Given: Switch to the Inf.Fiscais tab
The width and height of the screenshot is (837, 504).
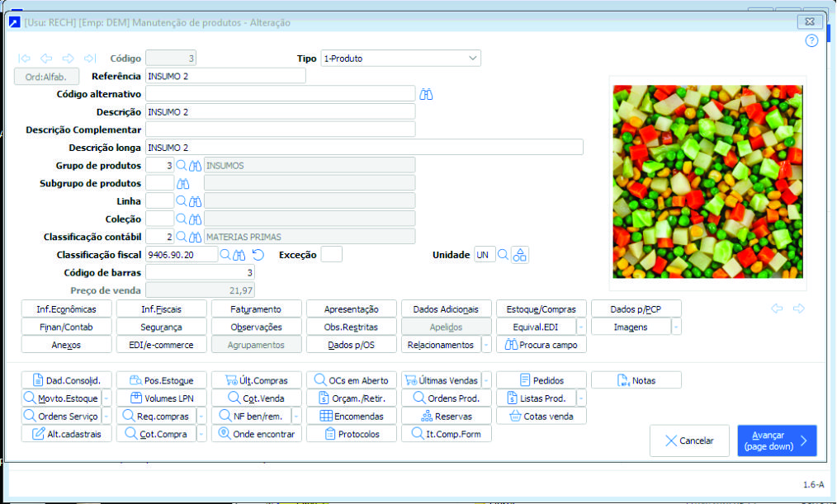Looking at the screenshot, I should tap(160, 309).
